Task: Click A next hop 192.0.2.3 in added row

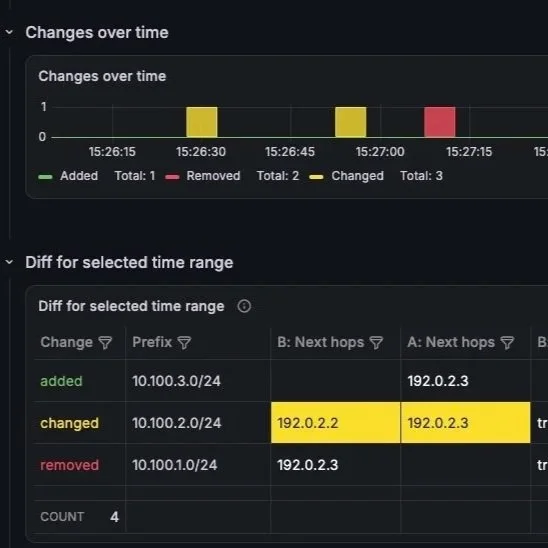Action: click(438, 381)
